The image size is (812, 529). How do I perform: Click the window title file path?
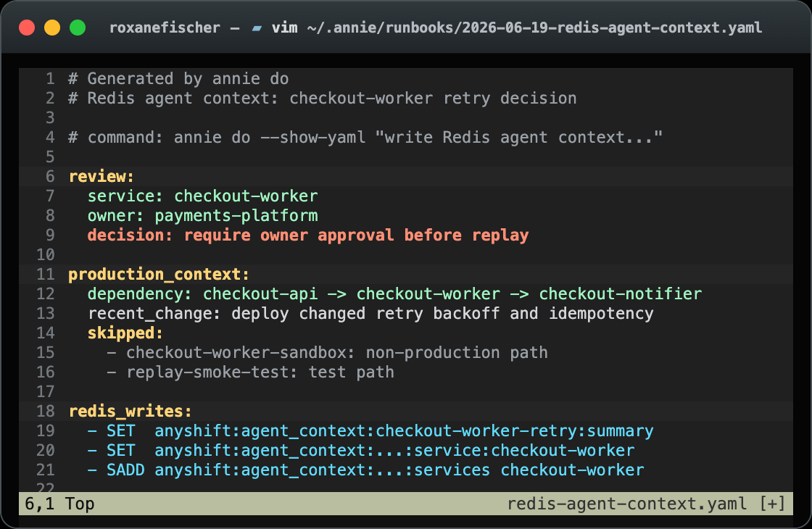coord(534,28)
